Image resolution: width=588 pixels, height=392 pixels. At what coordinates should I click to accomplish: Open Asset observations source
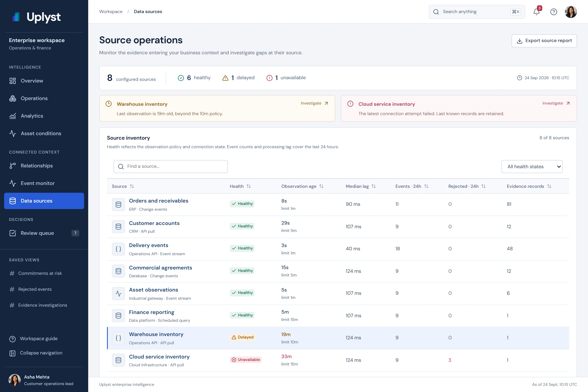pos(154,290)
